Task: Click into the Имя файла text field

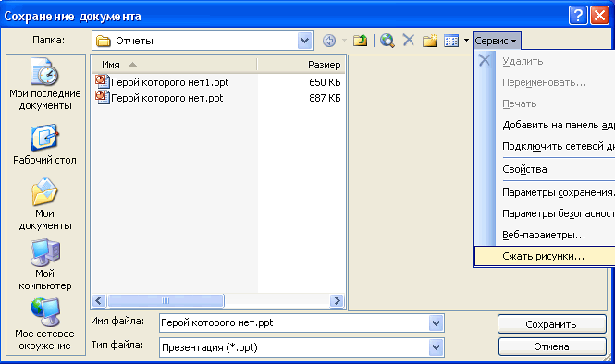Action: coord(294,323)
